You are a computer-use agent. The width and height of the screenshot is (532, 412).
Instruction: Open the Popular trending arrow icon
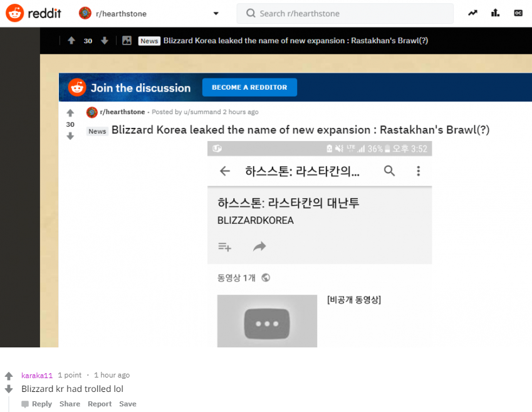coord(472,13)
